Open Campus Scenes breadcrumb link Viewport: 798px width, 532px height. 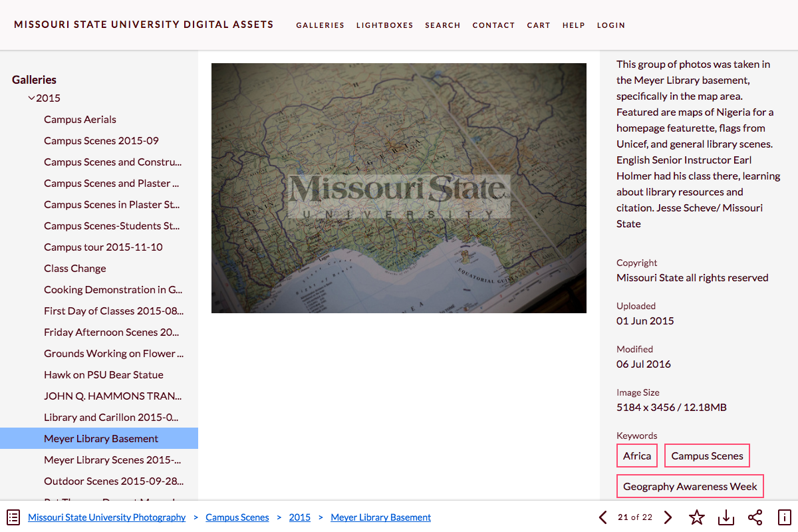237,517
